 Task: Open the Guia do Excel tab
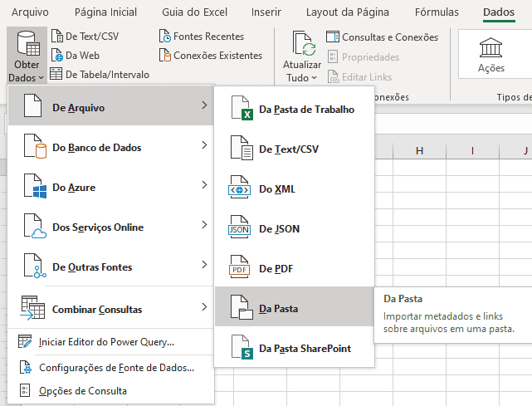(194, 12)
